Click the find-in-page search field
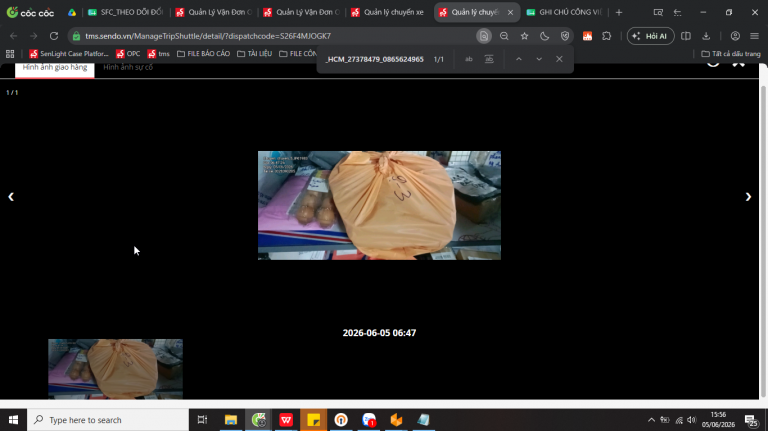This screenshot has height=431, width=768. point(375,59)
